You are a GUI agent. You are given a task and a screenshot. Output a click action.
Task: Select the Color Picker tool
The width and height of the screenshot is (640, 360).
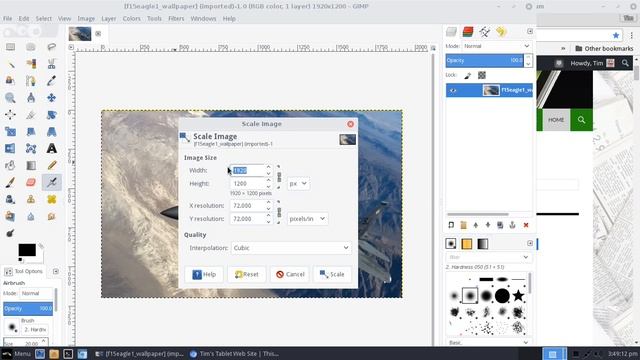click(51, 81)
